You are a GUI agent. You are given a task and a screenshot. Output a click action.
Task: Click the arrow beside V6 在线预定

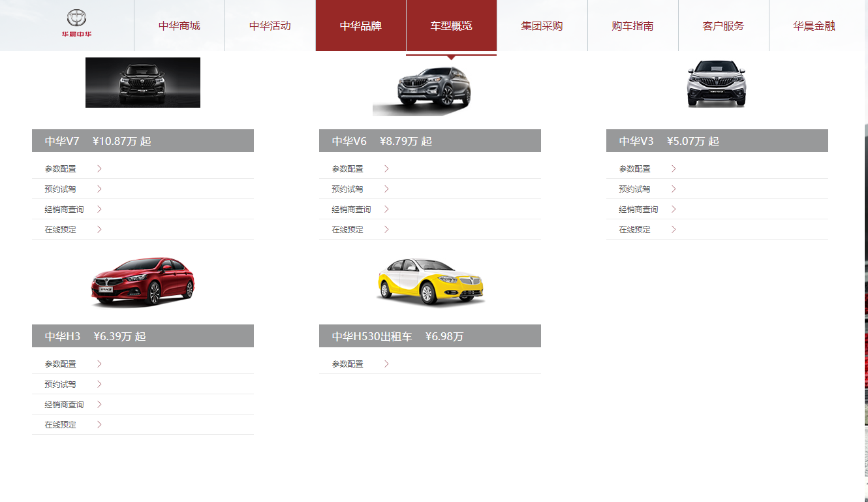pos(386,229)
